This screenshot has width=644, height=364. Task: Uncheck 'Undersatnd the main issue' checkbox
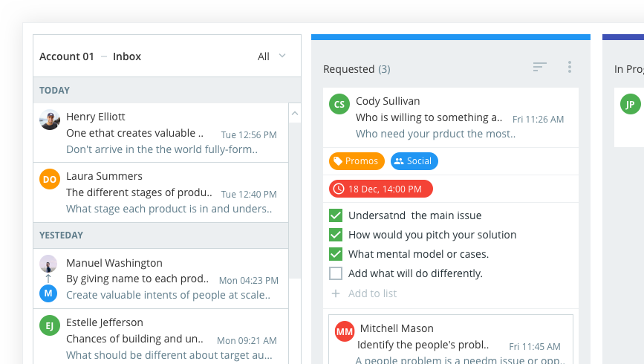point(336,215)
